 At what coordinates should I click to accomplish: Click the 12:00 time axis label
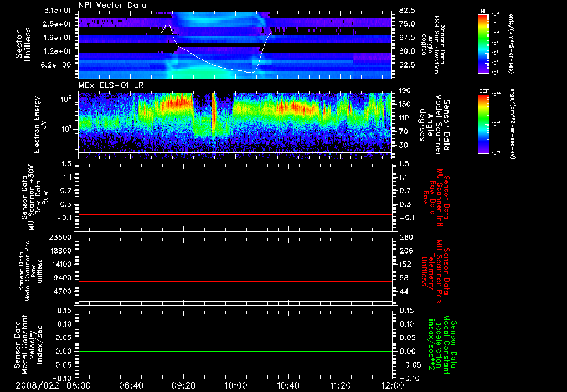coord(392,385)
